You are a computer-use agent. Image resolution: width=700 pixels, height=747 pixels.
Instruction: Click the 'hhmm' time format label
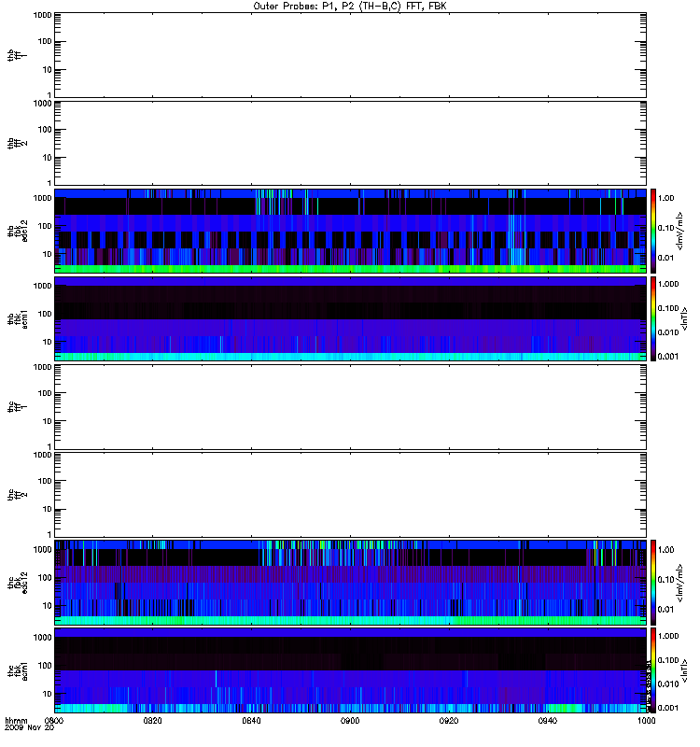pyautogui.click(x=16, y=720)
